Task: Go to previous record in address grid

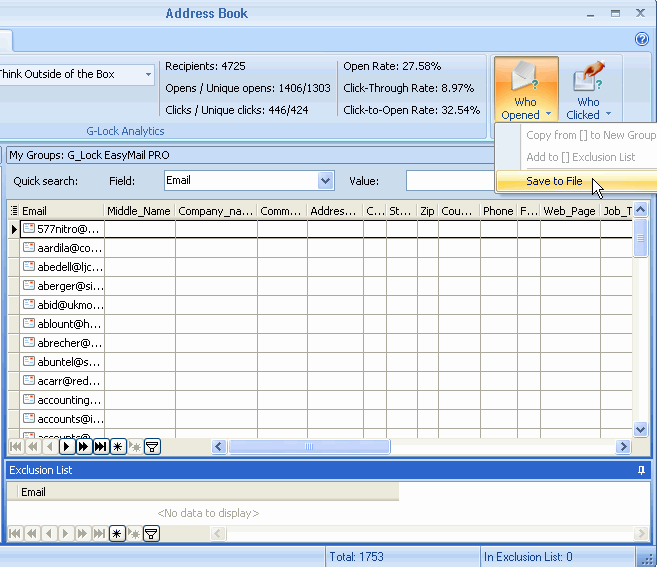Action: point(50,447)
